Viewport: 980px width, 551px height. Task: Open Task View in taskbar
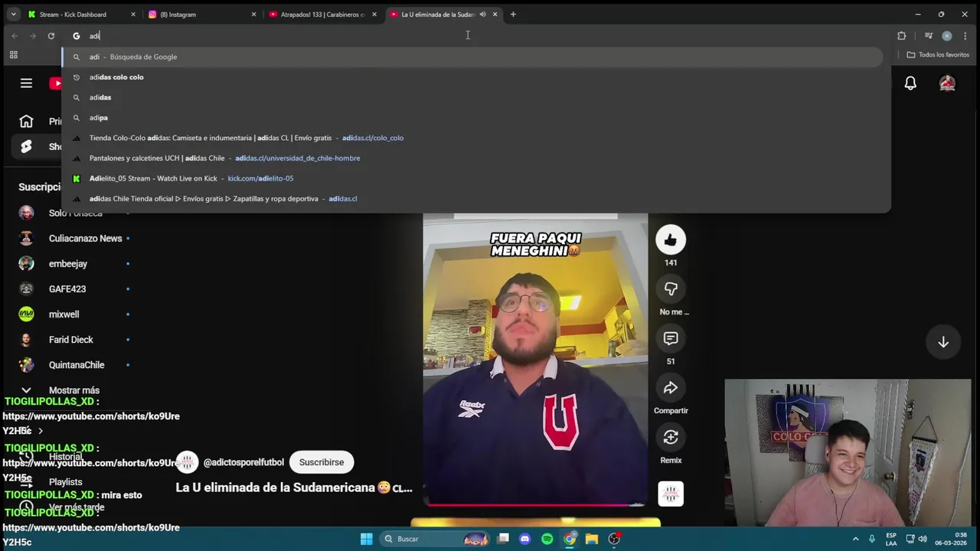503,539
